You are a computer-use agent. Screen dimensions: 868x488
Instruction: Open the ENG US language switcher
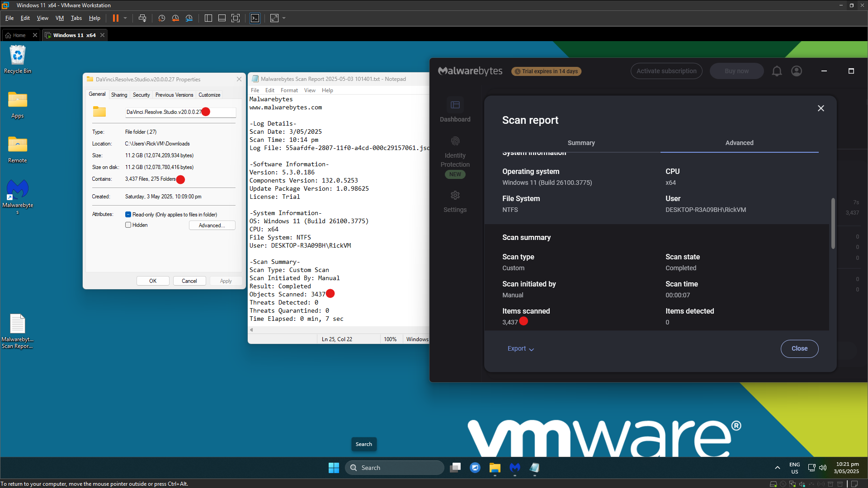point(795,468)
